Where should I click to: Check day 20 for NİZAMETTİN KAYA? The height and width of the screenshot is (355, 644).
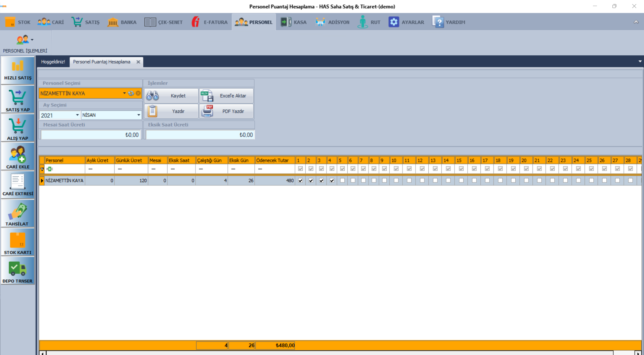(526, 180)
